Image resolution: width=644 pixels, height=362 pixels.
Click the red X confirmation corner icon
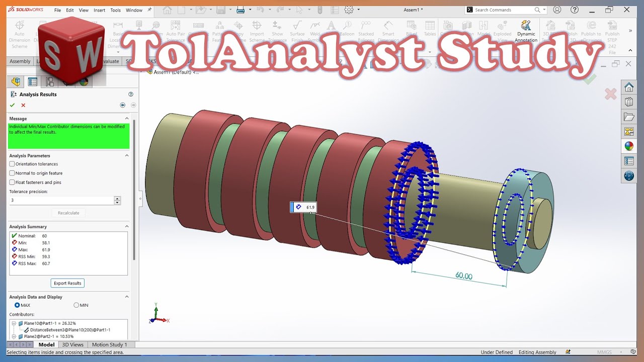(610, 94)
